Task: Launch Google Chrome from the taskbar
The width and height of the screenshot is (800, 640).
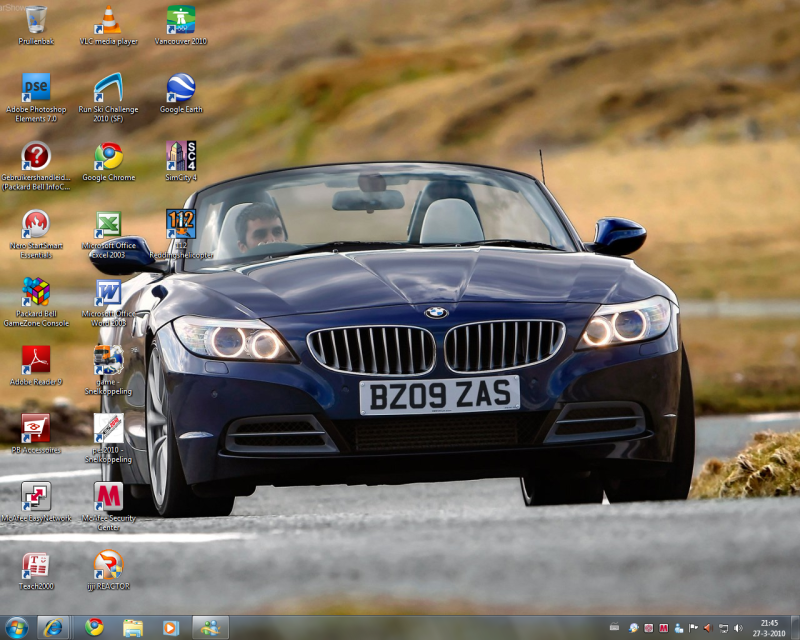Action: (x=94, y=628)
